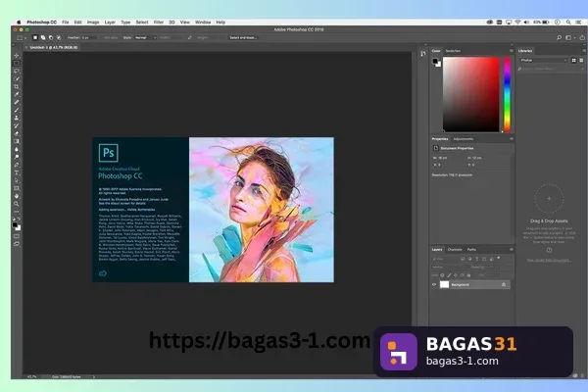Open the Libraries library selector dropdown
Screen dimensions: 588x392
click(543, 60)
